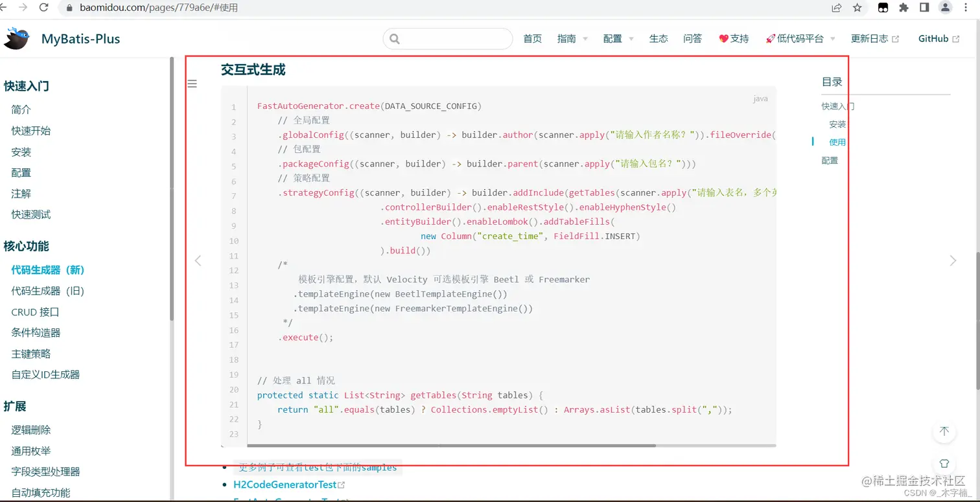Click the address bar URL

point(159,8)
